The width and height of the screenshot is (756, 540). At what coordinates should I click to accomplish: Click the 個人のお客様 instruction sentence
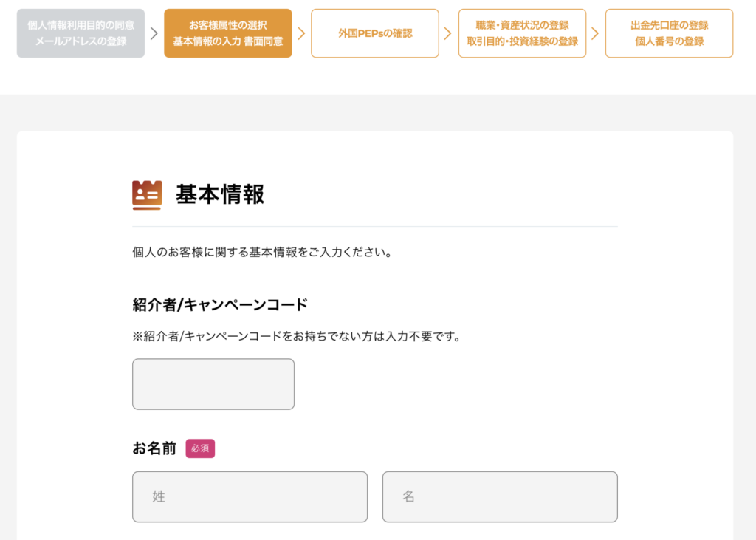pyautogui.click(x=262, y=253)
